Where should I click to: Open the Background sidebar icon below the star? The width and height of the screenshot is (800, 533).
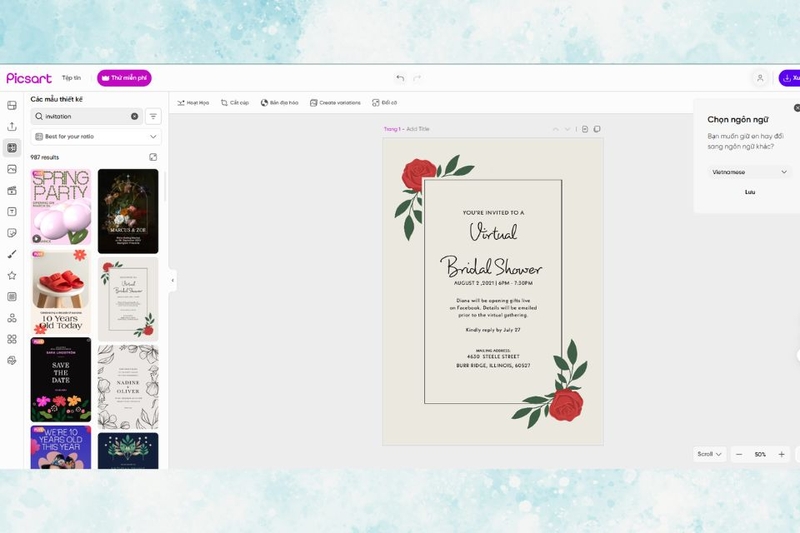12,297
